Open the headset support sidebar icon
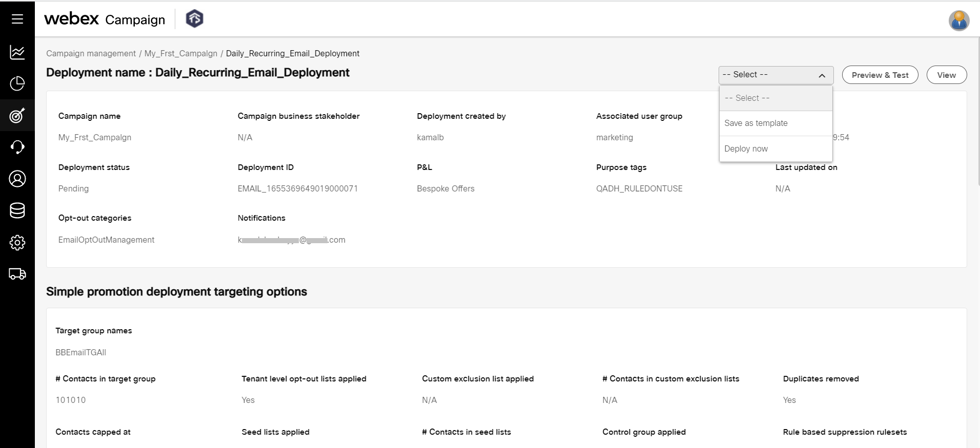The image size is (980, 448). pyautogui.click(x=17, y=147)
